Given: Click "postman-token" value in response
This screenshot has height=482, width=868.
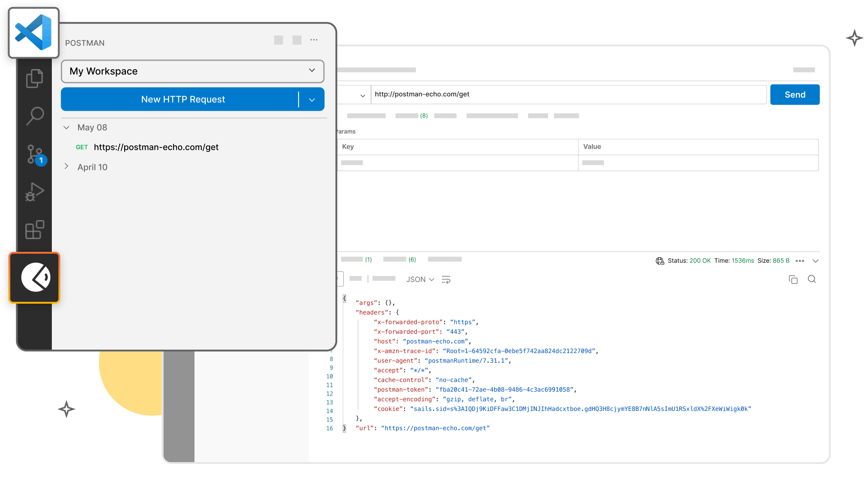Looking at the screenshot, I should 505,390.
